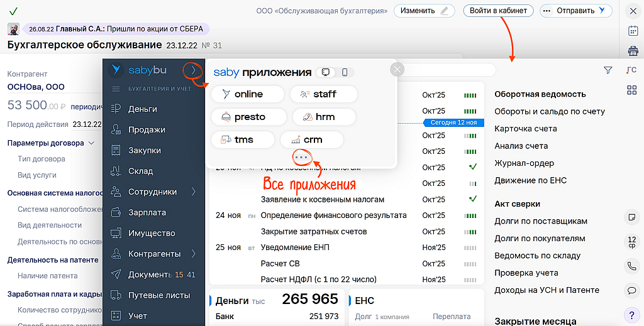
Task: Open the four-squares grid icon
Action: coord(631,90)
